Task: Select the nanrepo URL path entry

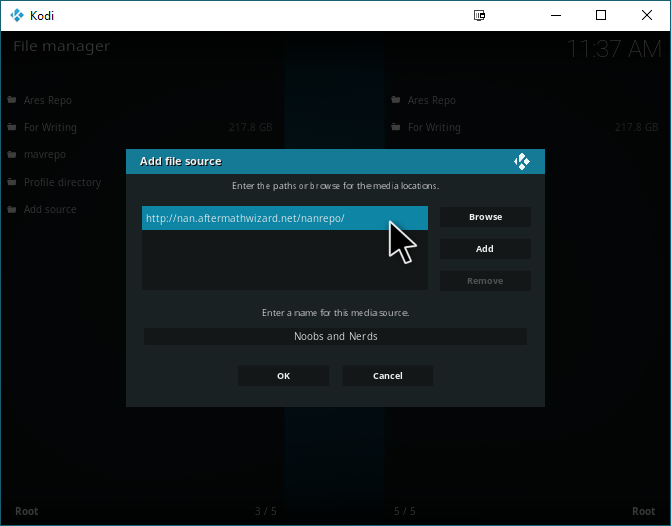Action: [x=285, y=218]
